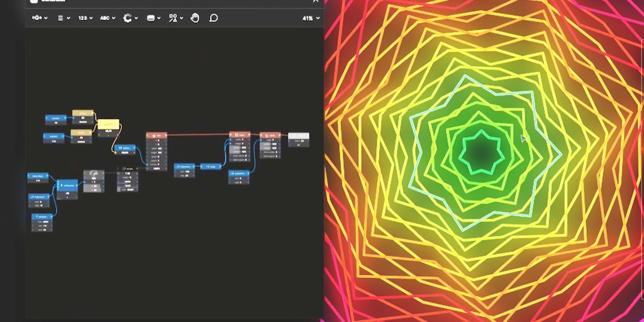The width and height of the screenshot is (644, 322).
Task: Select the white output node header
Action: [x=298, y=135]
